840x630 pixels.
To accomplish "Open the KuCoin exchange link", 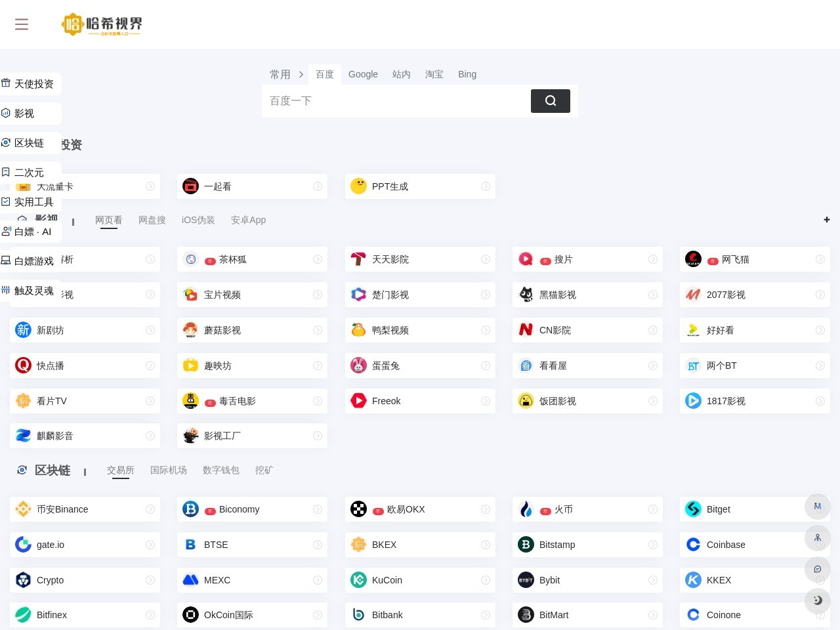I will 387,580.
